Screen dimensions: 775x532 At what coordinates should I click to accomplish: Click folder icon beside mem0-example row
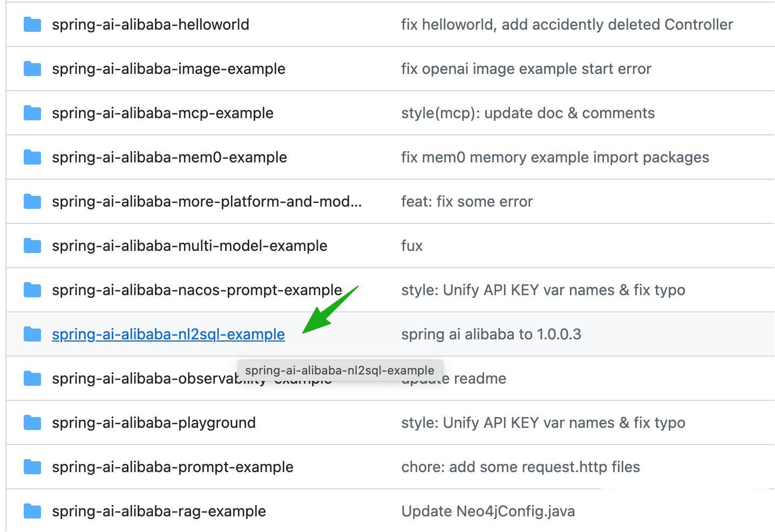click(32, 157)
